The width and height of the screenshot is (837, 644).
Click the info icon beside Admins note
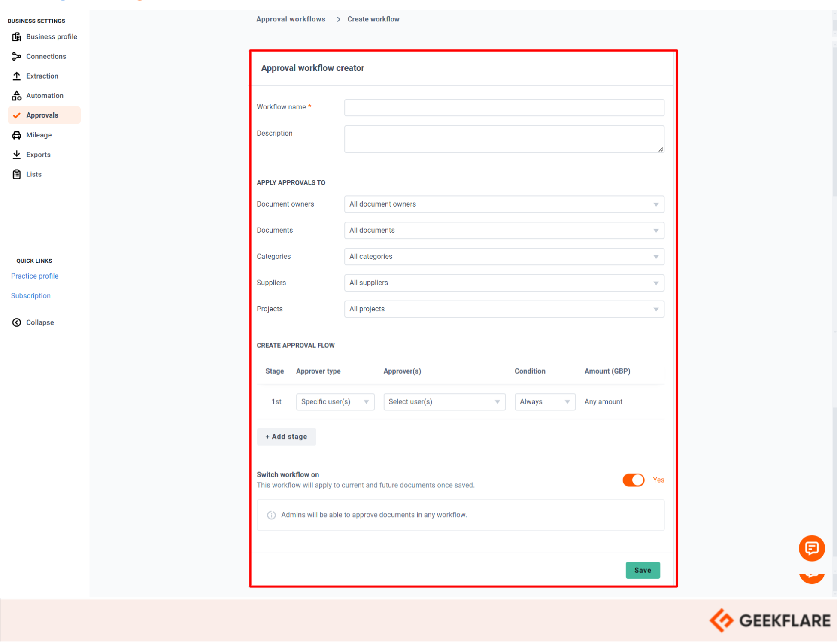pyautogui.click(x=271, y=515)
